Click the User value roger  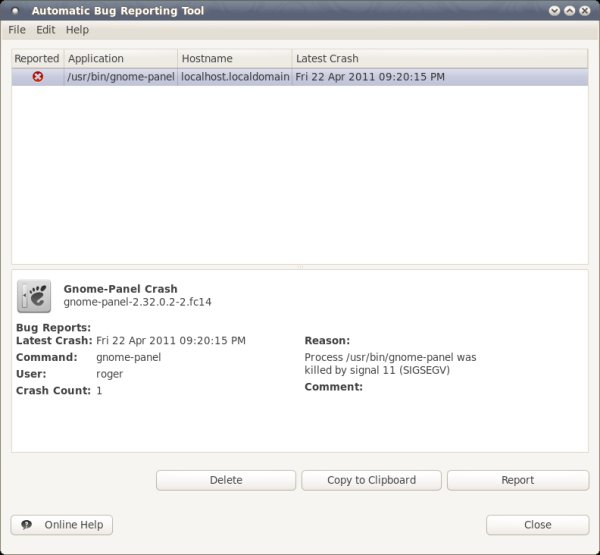pyautogui.click(x=109, y=374)
